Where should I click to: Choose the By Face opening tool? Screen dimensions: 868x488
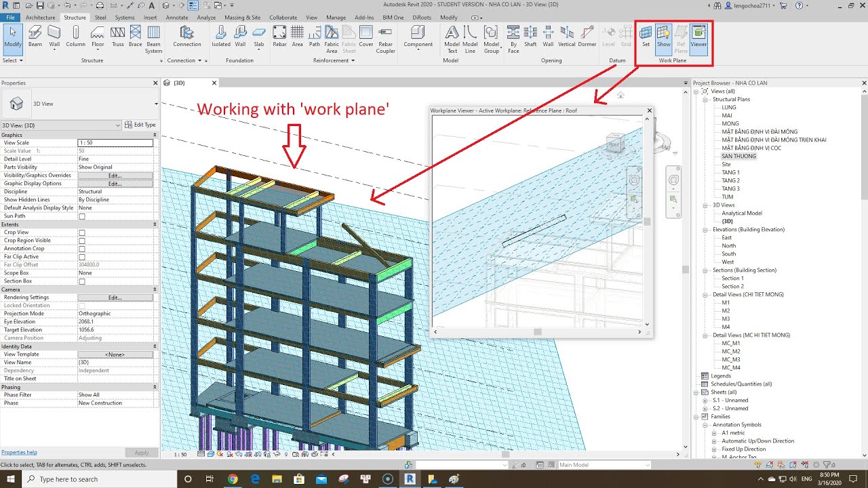(513, 39)
